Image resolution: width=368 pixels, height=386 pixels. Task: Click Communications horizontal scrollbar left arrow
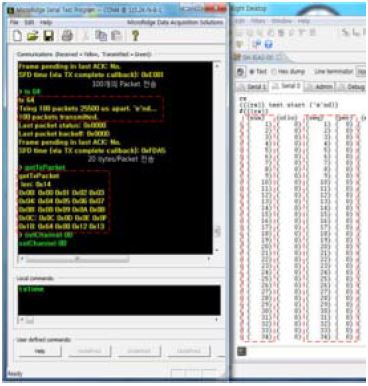[x=22, y=259]
